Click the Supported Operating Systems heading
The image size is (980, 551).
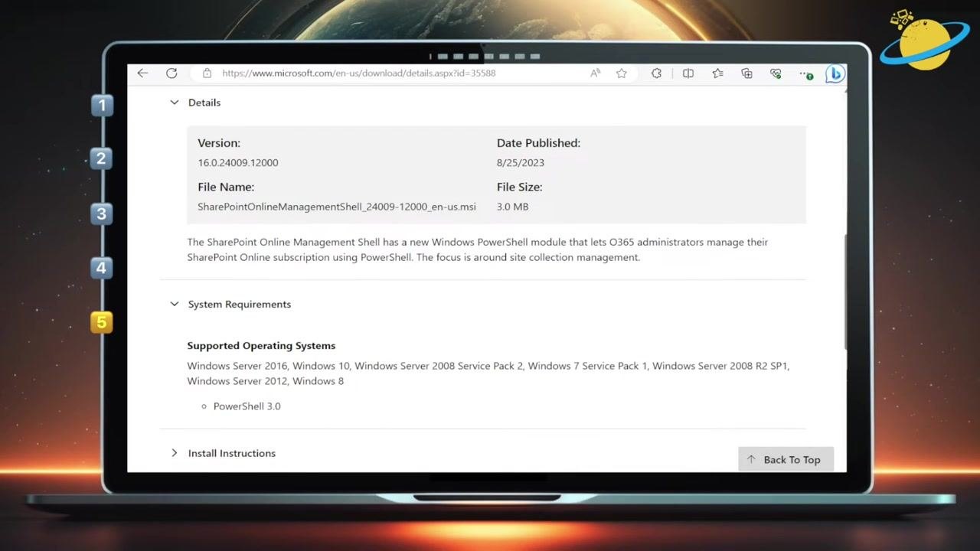point(261,346)
